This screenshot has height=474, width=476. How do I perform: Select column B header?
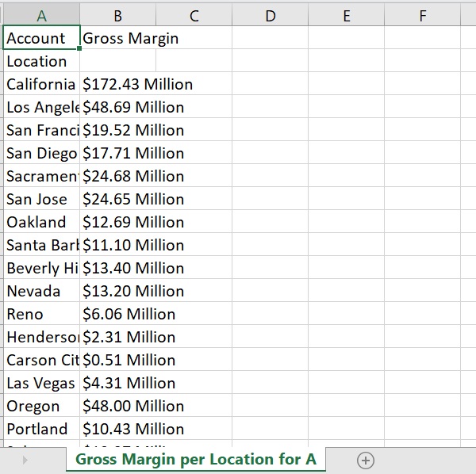[x=117, y=15]
